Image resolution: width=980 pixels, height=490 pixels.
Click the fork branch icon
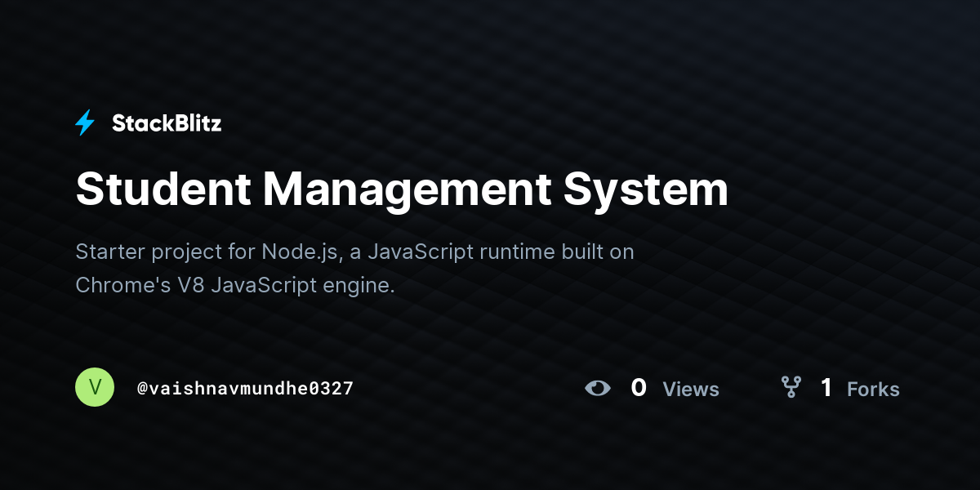[x=791, y=387]
